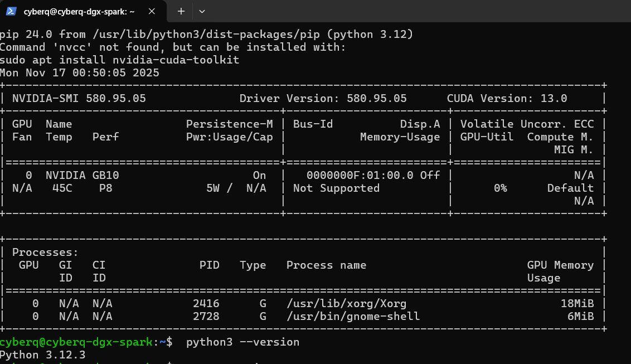Open a new terminal tab with plus

tap(181, 11)
